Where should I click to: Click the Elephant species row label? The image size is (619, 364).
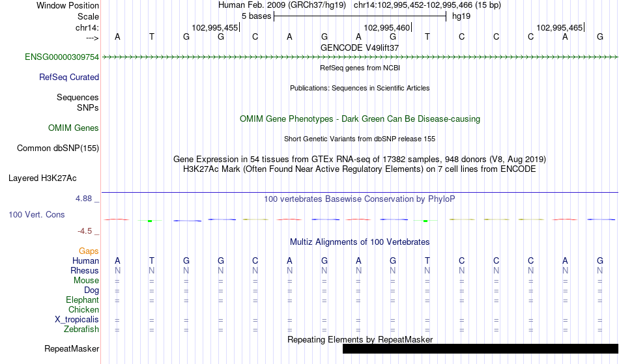82,300
